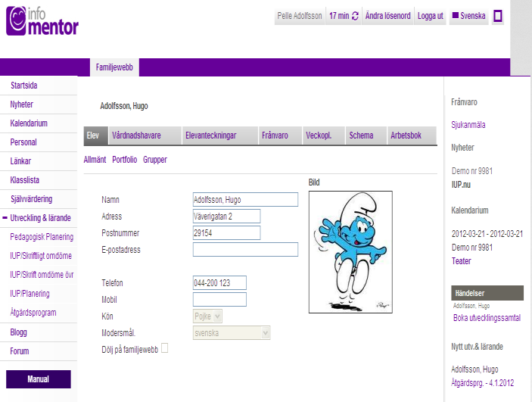Click the empty Mobil field
The width and height of the screenshot is (532, 402).
click(219, 300)
